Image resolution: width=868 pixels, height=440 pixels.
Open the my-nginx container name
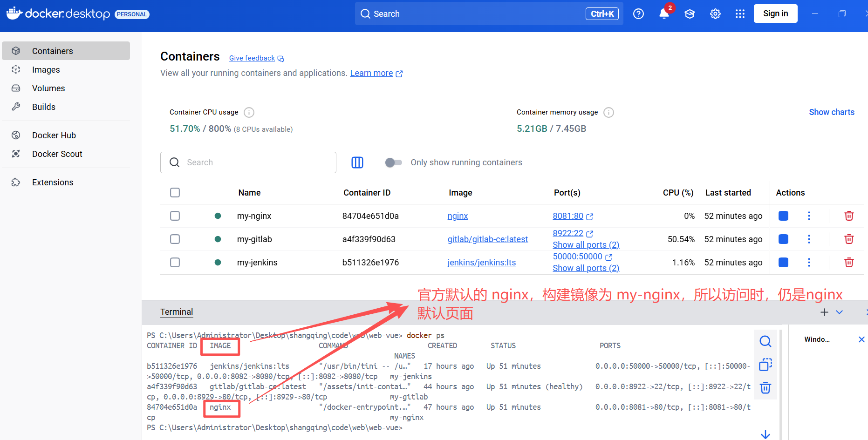point(254,216)
